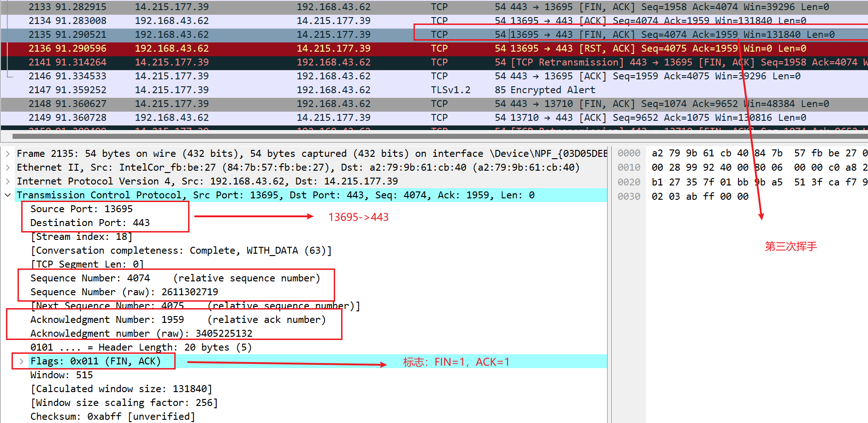Expand Internet Protocol Version 4 section
868x423 pixels.
pyautogui.click(x=7, y=181)
